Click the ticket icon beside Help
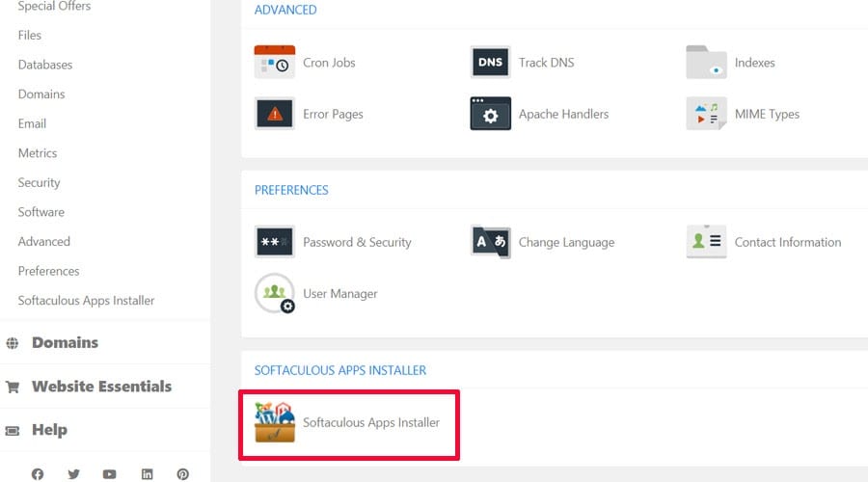 point(13,431)
